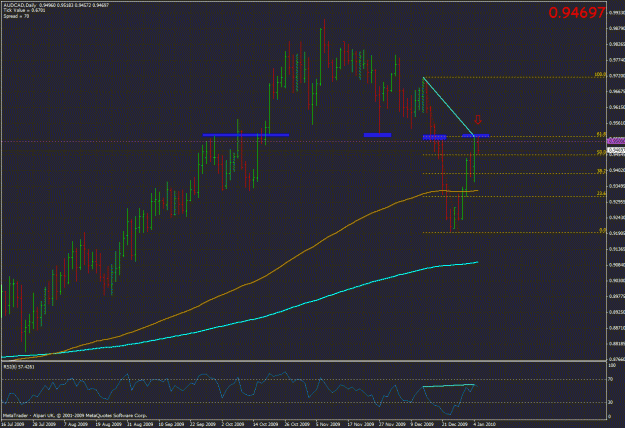Click the RSI indicator label
This screenshot has height=428, width=625.
[19, 366]
